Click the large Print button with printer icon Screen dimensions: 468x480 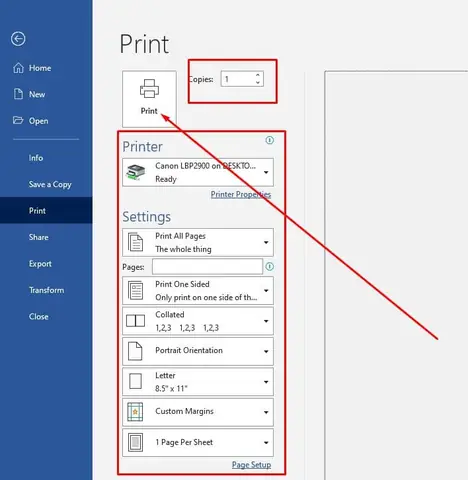point(149,99)
